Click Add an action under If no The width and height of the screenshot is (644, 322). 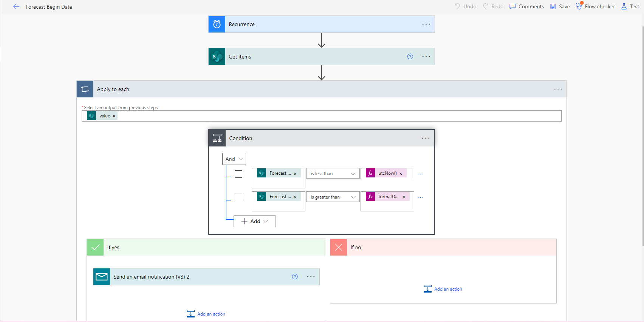click(x=443, y=289)
